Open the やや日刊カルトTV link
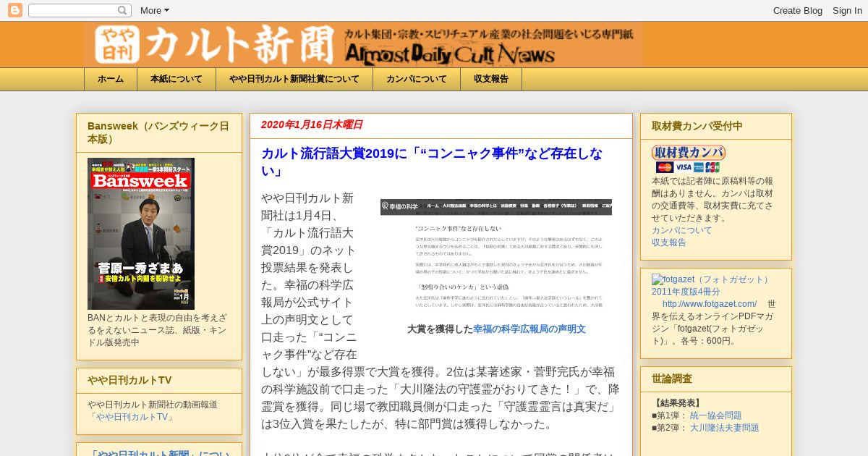This screenshot has height=456, width=868. (x=133, y=417)
